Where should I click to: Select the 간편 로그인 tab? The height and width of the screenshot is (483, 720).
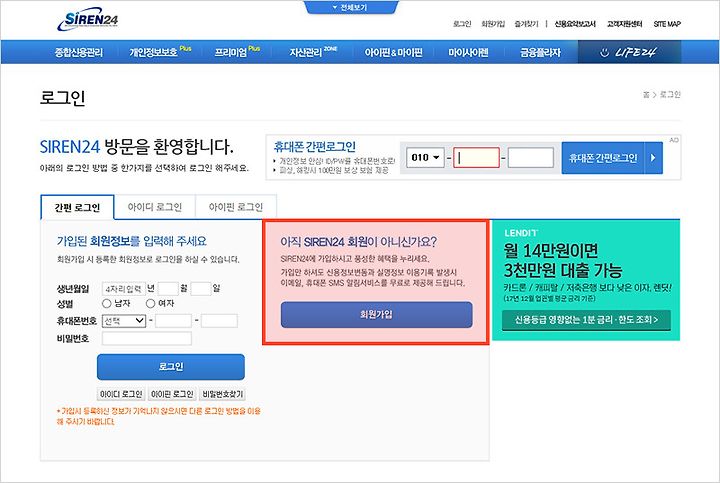tap(77, 208)
